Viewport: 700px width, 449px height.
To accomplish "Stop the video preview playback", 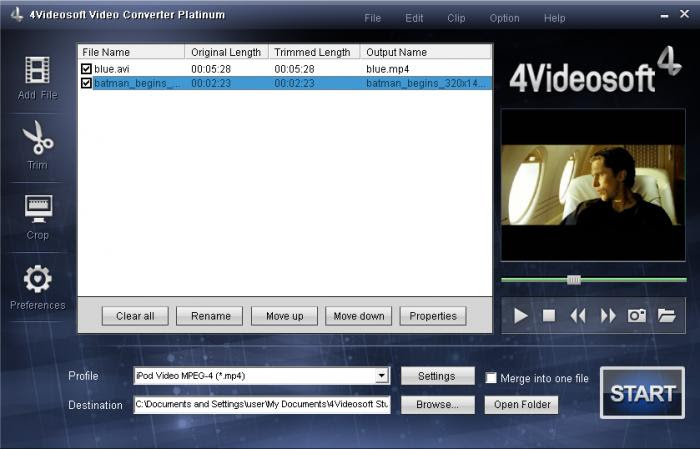I will pyautogui.click(x=549, y=316).
